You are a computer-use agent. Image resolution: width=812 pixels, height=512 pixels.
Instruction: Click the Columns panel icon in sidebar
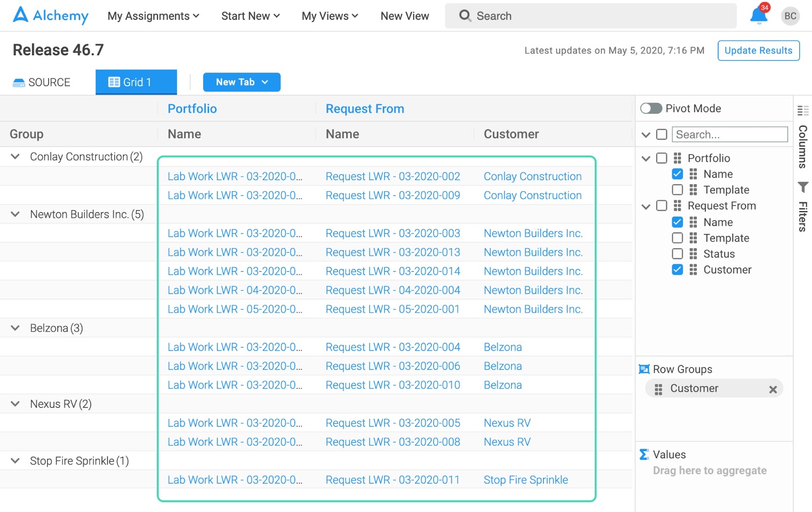point(803,110)
